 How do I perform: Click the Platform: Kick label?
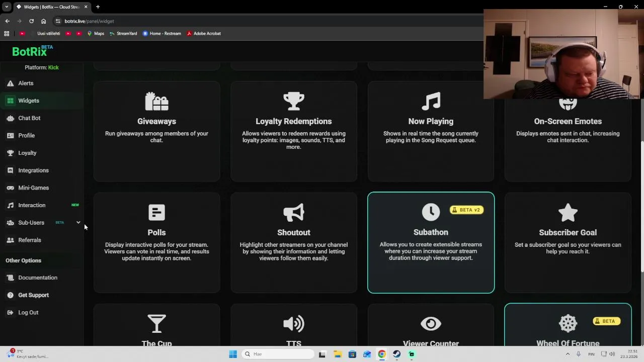coord(42,67)
